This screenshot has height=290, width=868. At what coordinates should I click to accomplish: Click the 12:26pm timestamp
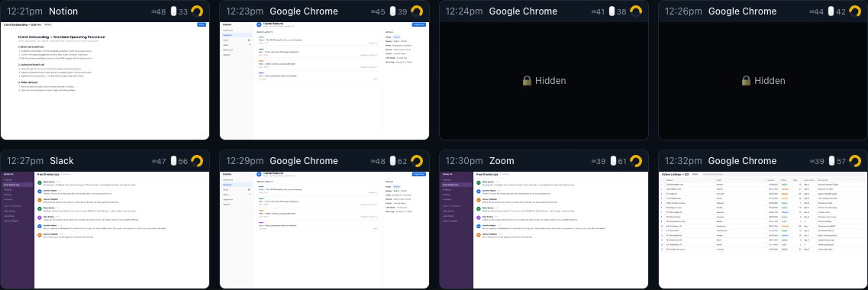tap(682, 11)
